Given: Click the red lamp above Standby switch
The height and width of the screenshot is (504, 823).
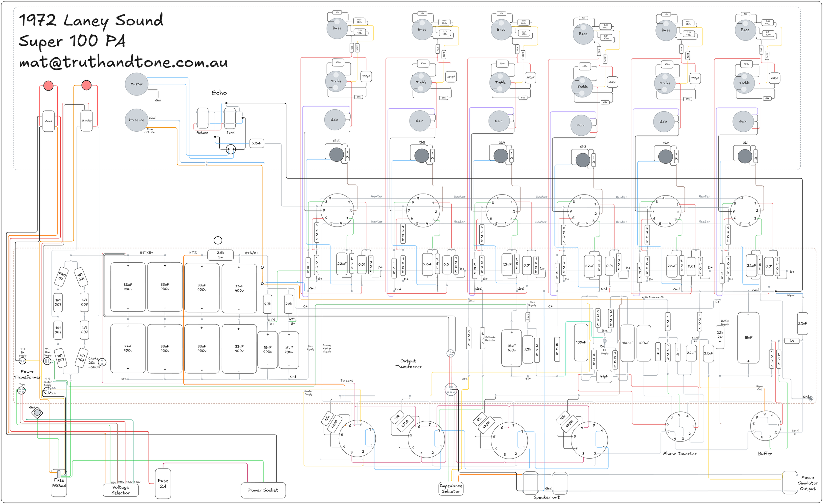Looking at the screenshot, I should 87,85.
